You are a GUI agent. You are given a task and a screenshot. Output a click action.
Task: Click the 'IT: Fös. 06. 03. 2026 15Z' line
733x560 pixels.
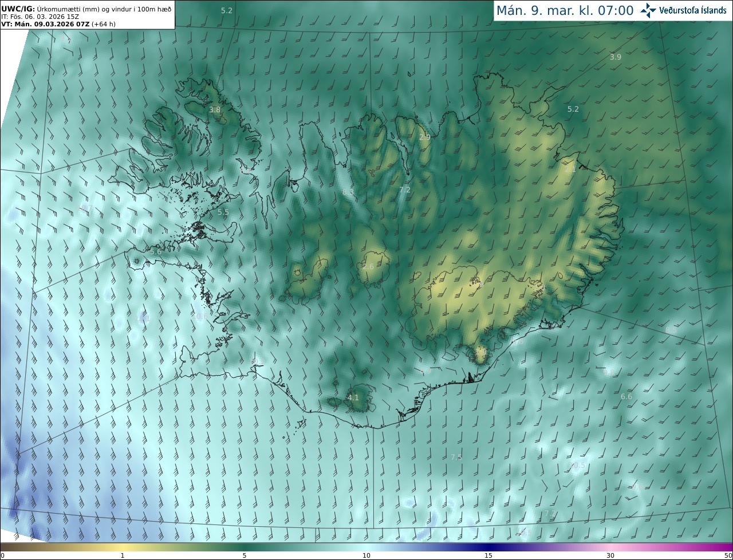pos(40,17)
